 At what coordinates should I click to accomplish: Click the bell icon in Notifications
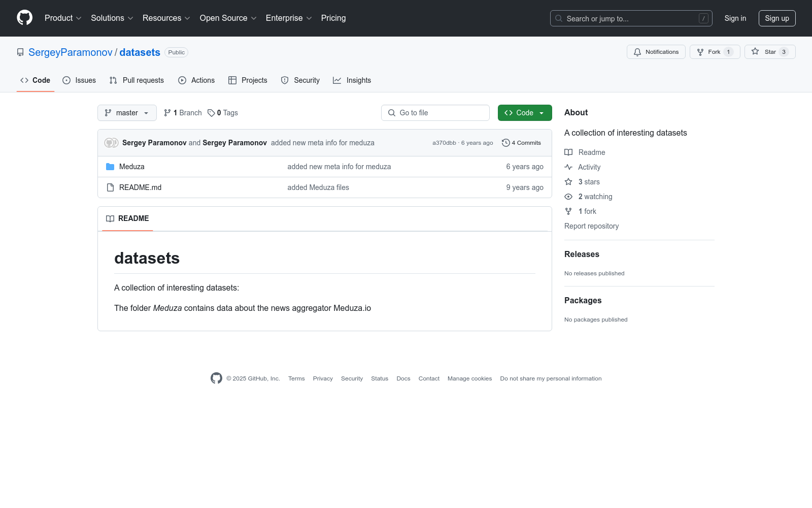click(637, 52)
